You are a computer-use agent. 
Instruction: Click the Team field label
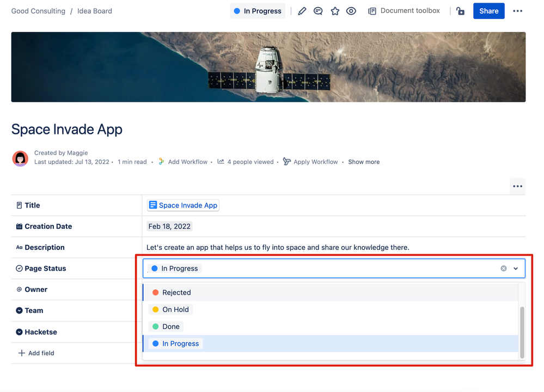click(x=34, y=311)
